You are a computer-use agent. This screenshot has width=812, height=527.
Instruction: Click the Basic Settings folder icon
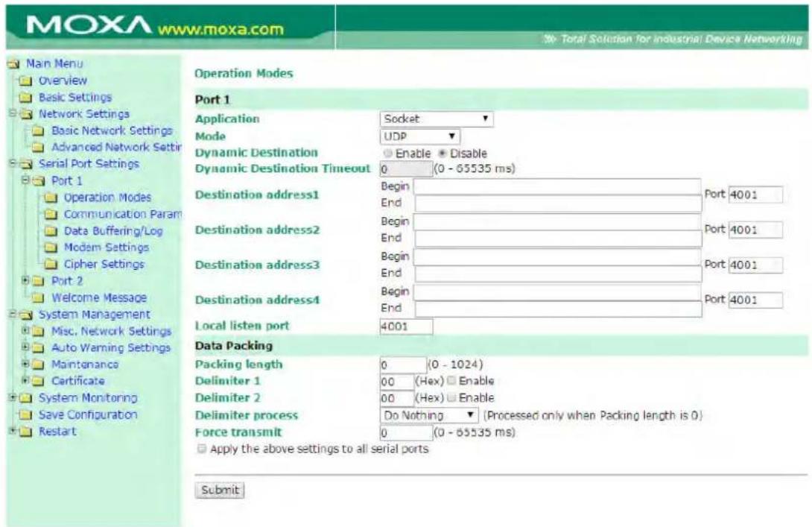coord(25,98)
